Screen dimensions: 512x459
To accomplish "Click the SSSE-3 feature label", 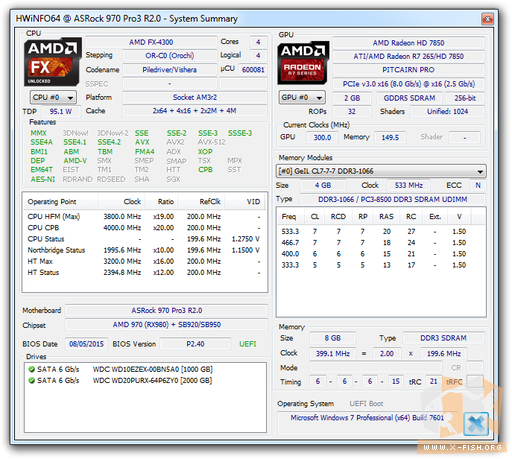I will 240,133.
